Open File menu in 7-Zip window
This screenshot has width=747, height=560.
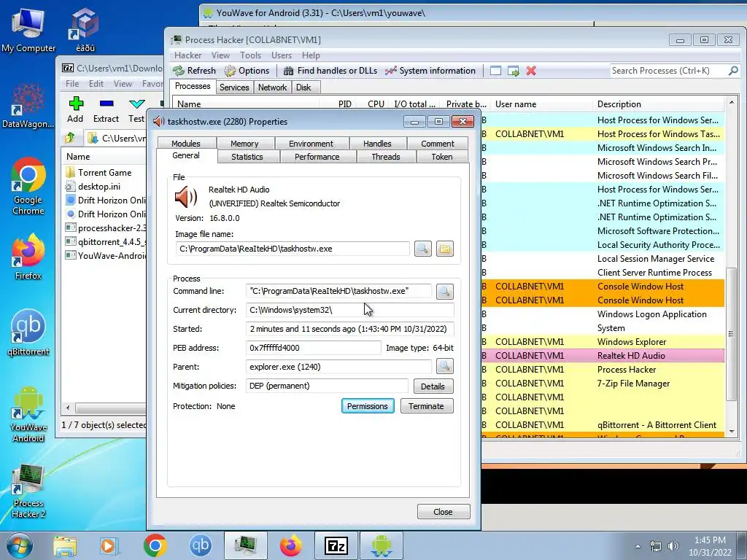(x=72, y=83)
